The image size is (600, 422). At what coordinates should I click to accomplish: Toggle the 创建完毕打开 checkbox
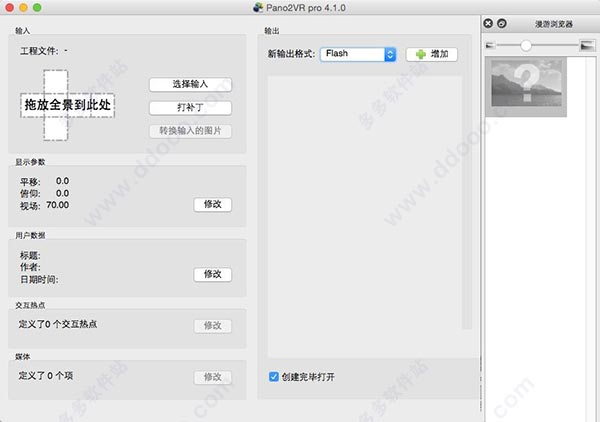(274, 376)
